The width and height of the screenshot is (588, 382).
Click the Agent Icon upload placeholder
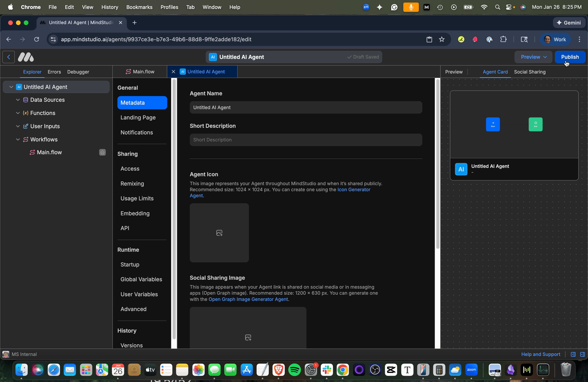tap(219, 232)
